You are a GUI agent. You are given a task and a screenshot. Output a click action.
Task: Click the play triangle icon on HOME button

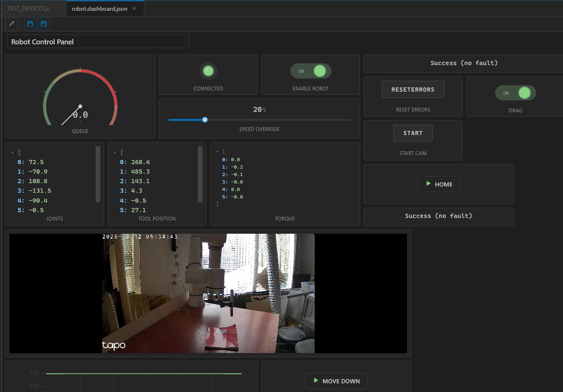(427, 184)
